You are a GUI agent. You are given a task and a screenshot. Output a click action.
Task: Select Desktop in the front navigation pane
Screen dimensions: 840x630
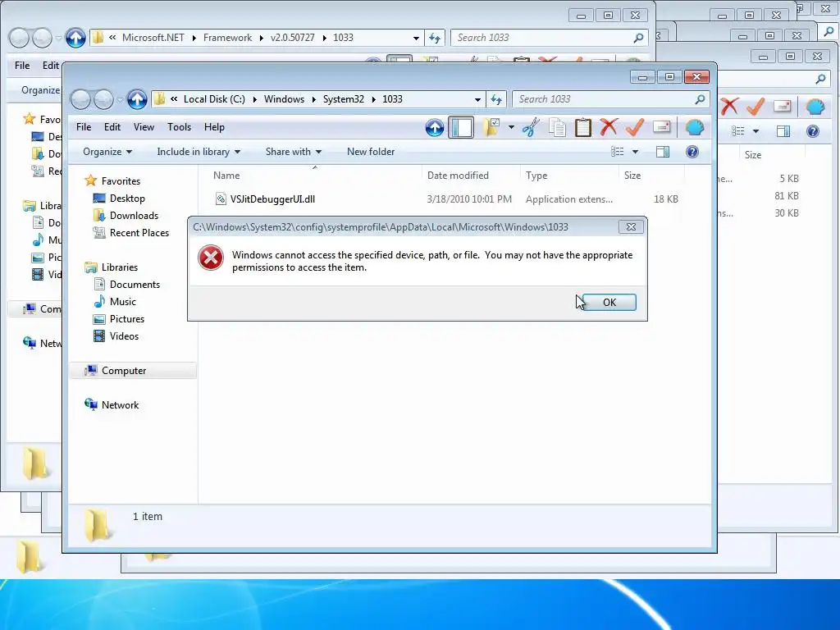(127, 199)
